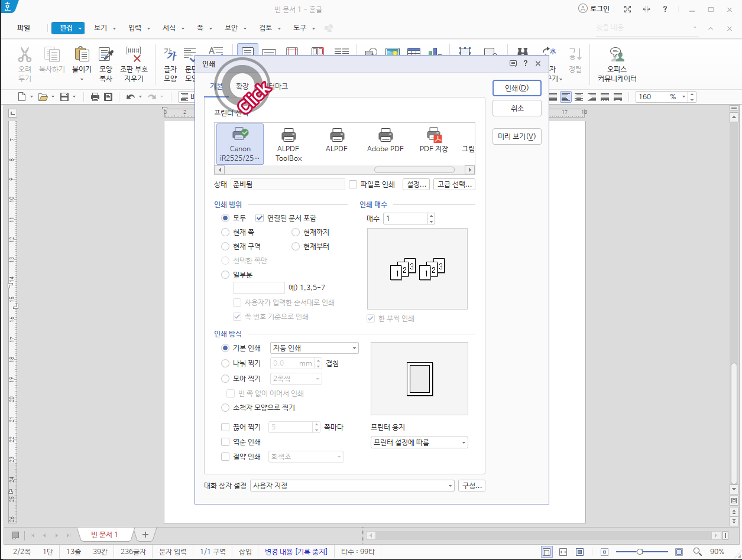The image size is (742, 560).
Task: Click the 빈 문서 1 document tab
Action: (x=104, y=535)
